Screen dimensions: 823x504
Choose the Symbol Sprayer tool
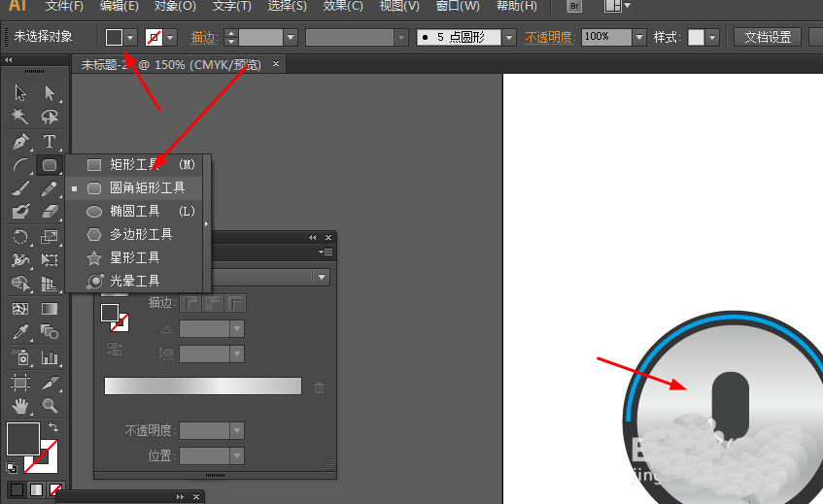20,357
